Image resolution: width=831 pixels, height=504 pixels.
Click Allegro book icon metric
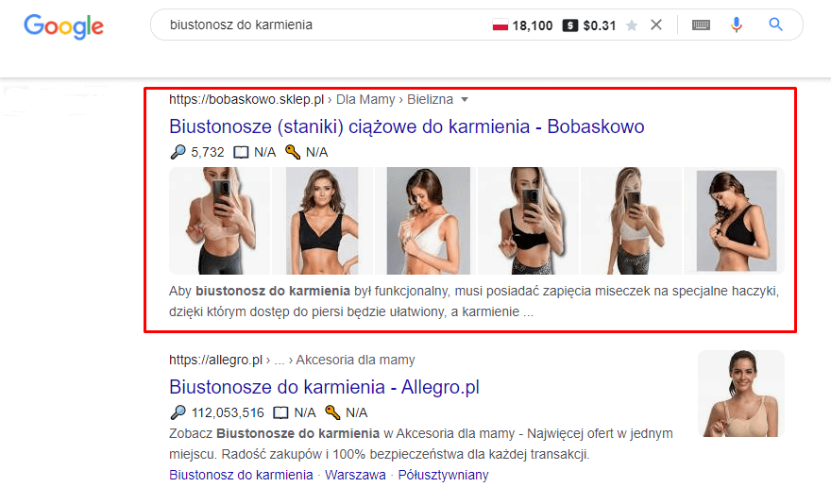point(280,412)
